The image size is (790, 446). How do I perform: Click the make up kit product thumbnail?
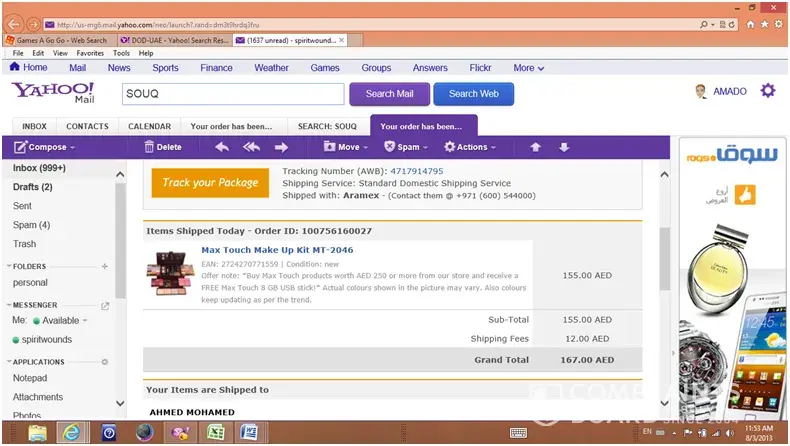tap(170, 273)
